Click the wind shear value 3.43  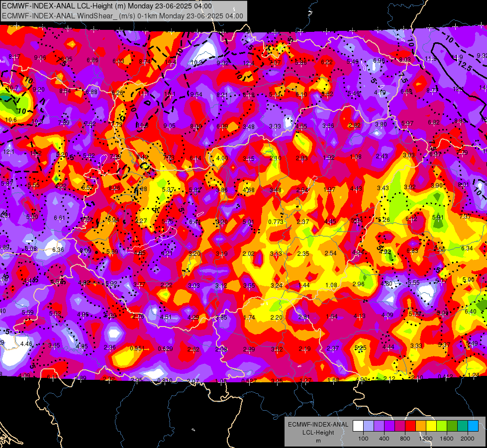coord(383,188)
